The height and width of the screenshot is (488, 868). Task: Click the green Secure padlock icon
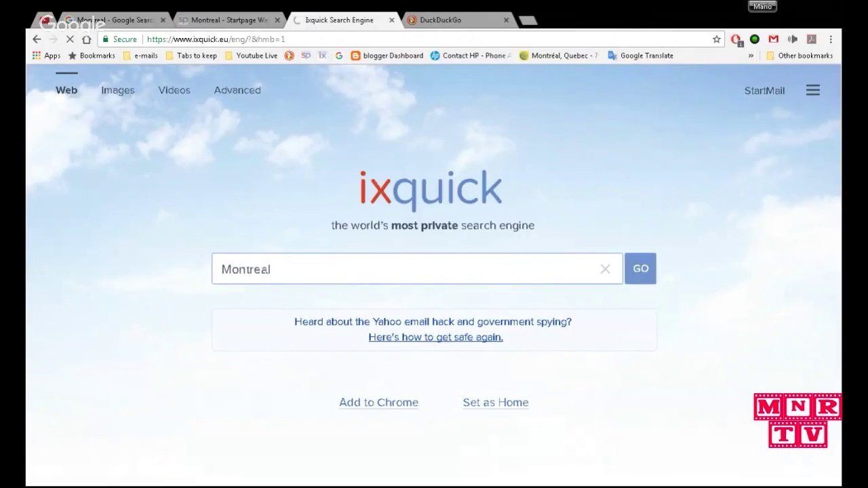pos(105,39)
